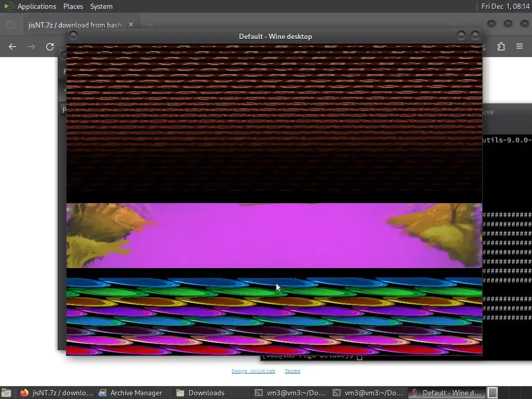Switch to Default - Wine desktop taskbar item
The image size is (532, 399).
446,393
